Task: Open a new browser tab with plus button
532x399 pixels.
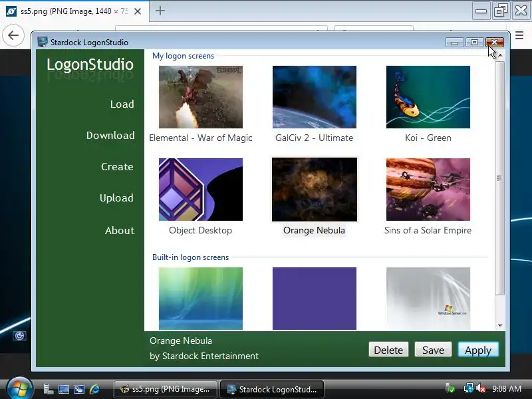Action: 160,11
